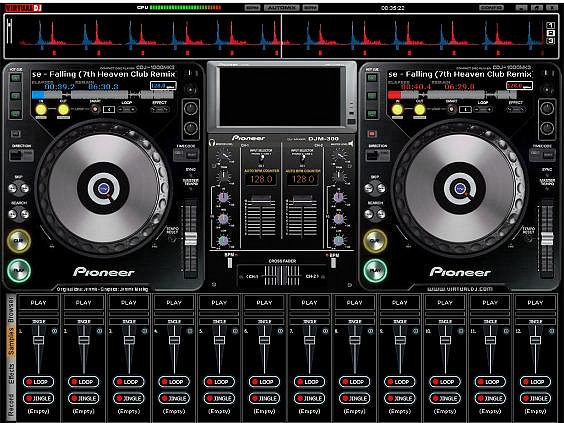Click right deck Effect selector

coord(516,109)
